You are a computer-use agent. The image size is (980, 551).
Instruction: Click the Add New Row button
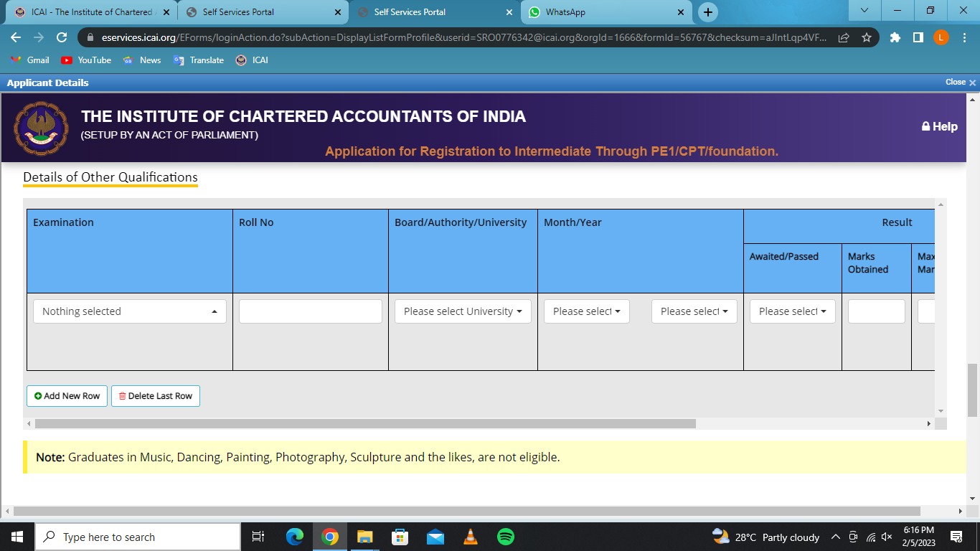67,396
